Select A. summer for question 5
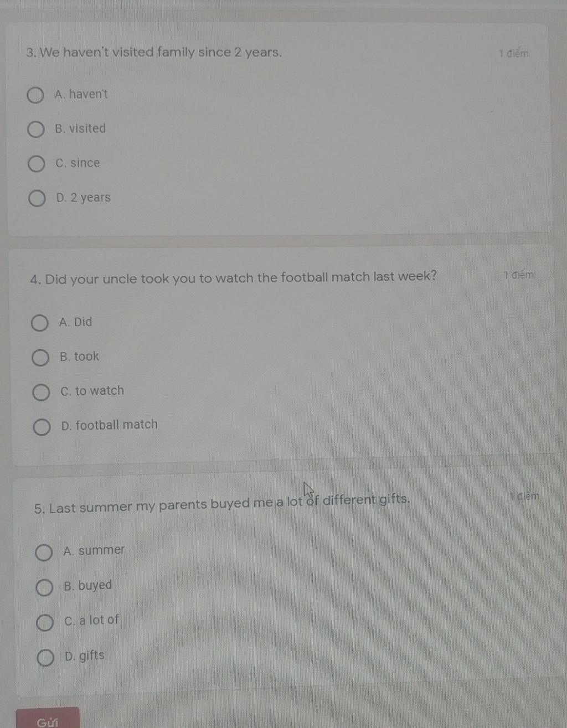This screenshot has width=567, height=728. 44,552
